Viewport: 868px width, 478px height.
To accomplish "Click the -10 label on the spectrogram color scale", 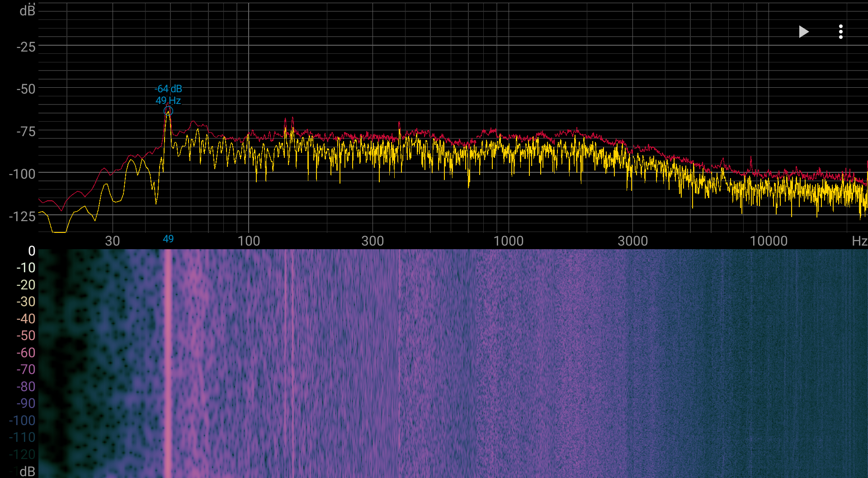I will pos(26,268).
